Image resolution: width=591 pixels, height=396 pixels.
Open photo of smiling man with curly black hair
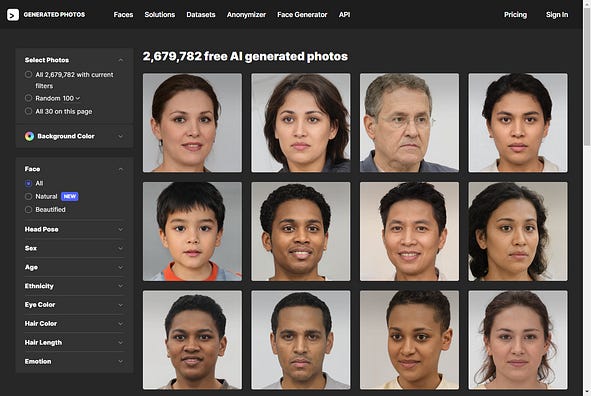pos(301,231)
